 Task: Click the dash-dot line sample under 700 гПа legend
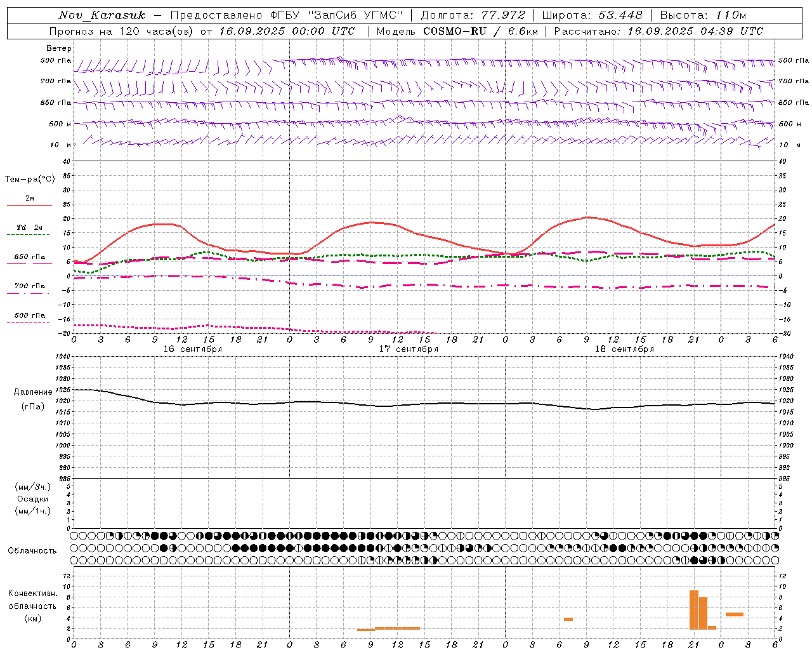[x=29, y=293]
